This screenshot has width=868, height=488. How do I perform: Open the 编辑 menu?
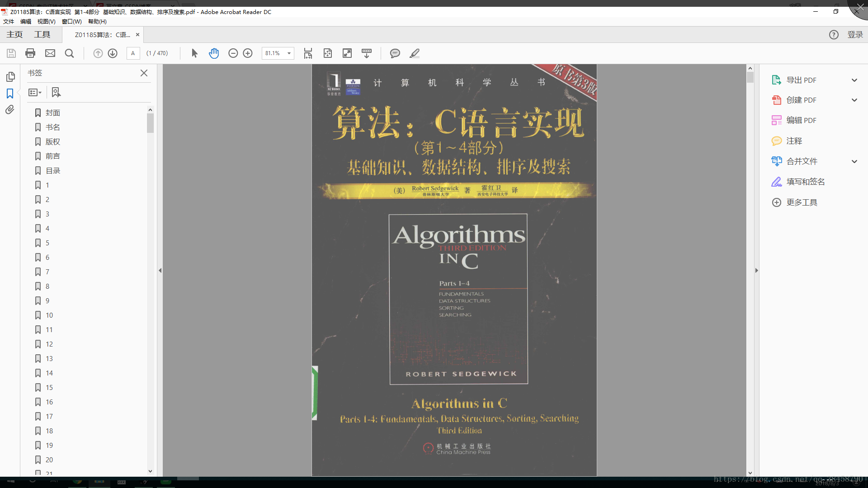(26, 21)
